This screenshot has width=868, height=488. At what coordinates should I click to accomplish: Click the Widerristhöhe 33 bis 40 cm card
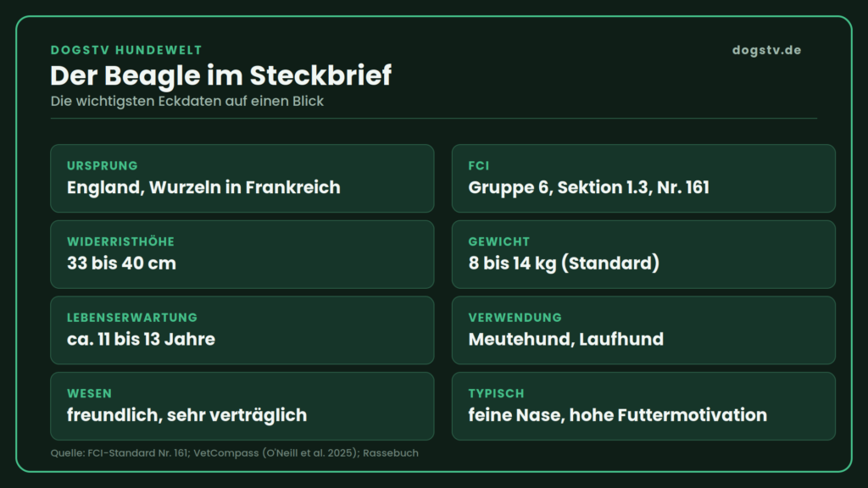pos(242,254)
